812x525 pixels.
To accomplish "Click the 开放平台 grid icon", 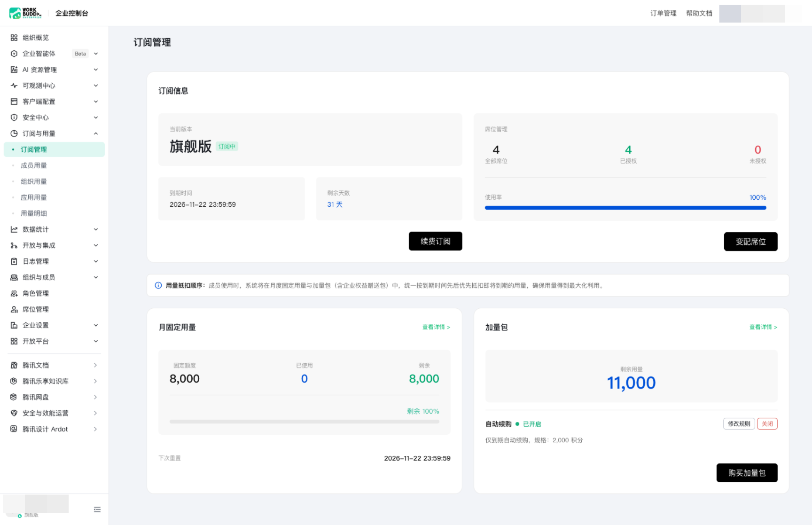I will coord(14,341).
